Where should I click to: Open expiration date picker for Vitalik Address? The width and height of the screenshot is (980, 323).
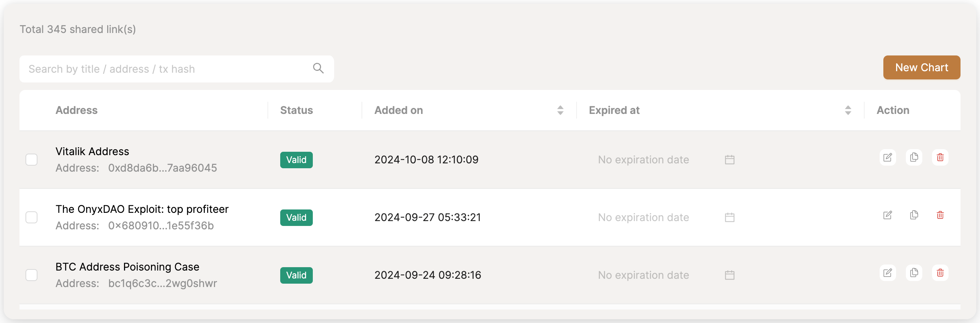tap(729, 160)
